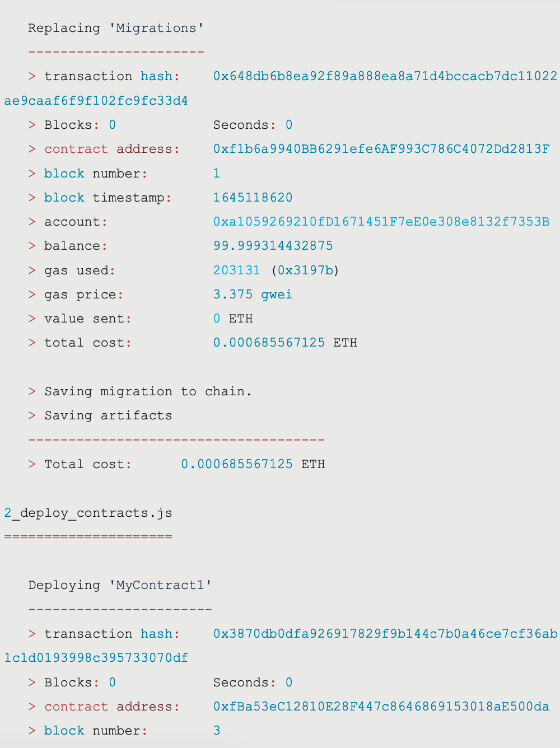560x748 pixels.
Task: Click the block timestamp value 1645118620
Action: (253, 198)
